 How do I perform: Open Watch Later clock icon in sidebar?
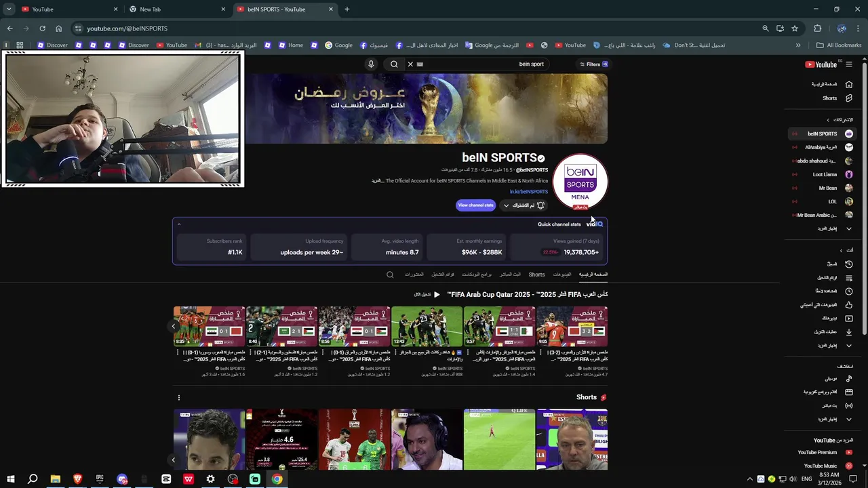click(x=848, y=291)
